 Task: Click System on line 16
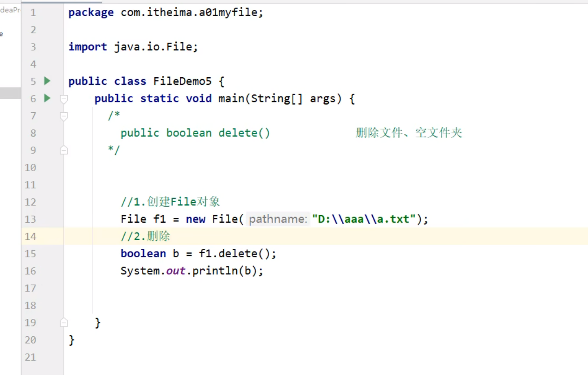point(140,271)
